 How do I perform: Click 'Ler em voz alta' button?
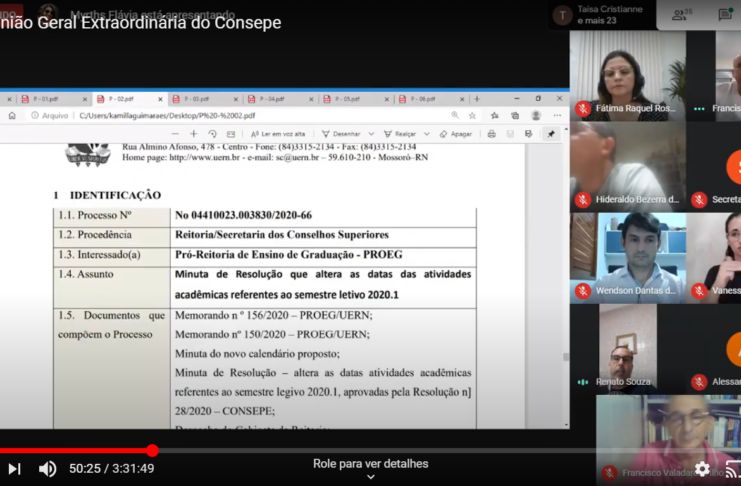tap(278, 134)
